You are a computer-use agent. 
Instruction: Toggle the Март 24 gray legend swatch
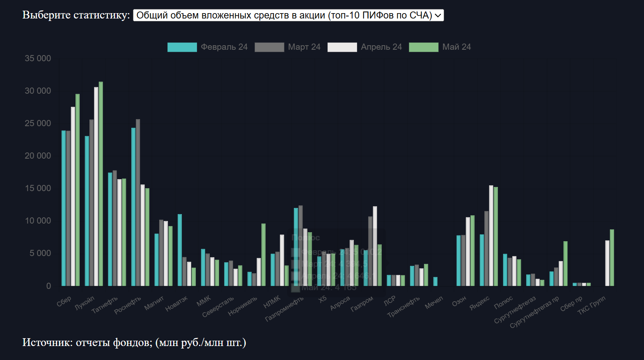click(269, 47)
